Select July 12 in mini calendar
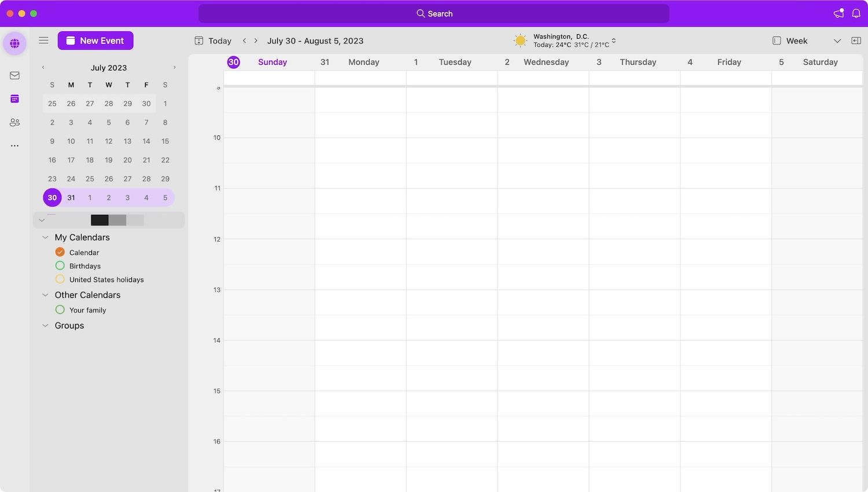 point(109,141)
